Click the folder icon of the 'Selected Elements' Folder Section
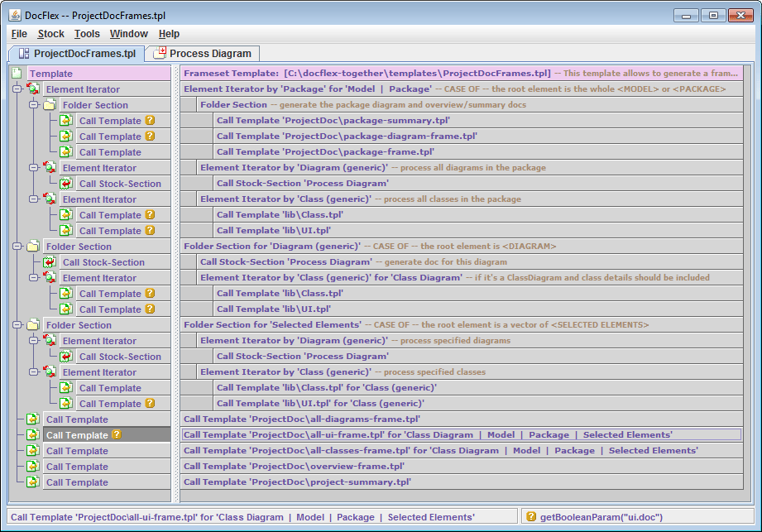Screen dimensions: 762x532 [33, 325]
